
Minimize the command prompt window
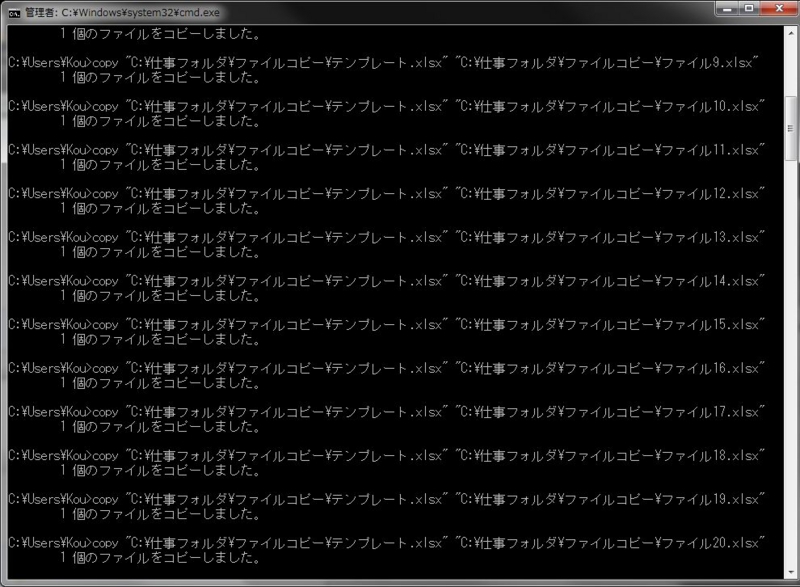point(728,9)
